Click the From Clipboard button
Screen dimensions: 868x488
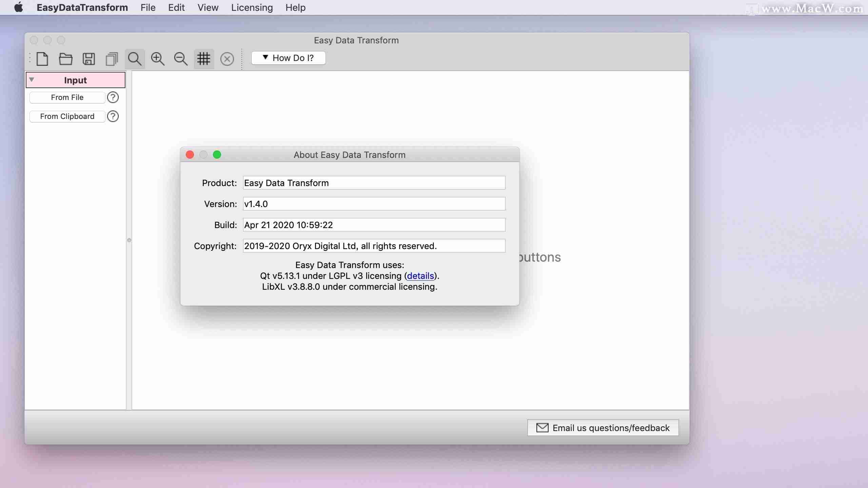pos(67,117)
